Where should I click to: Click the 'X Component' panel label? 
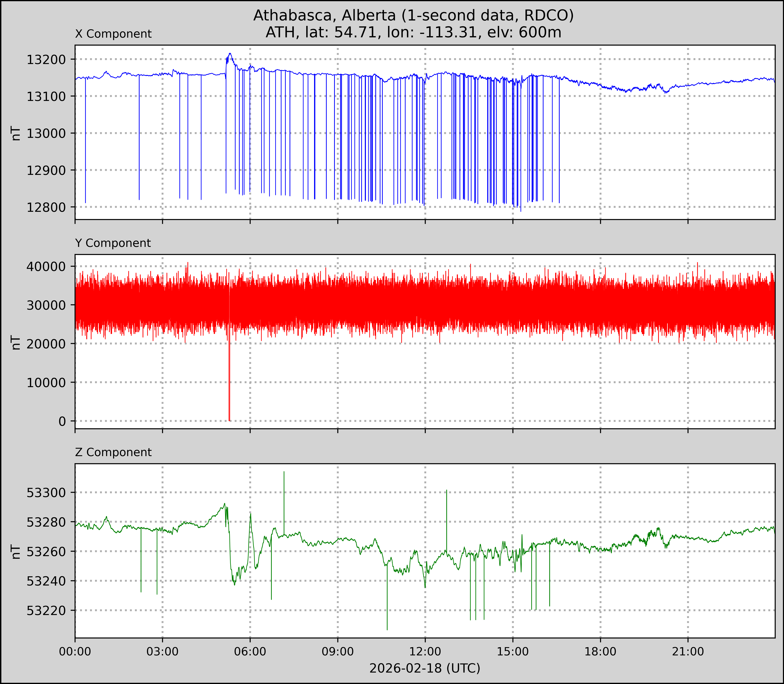[x=113, y=34]
